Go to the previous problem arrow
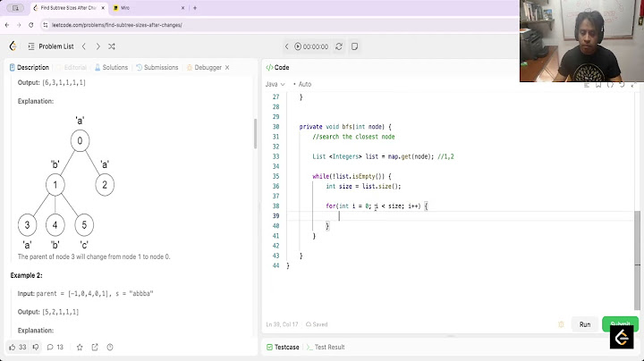 click(x=84, y=46)
